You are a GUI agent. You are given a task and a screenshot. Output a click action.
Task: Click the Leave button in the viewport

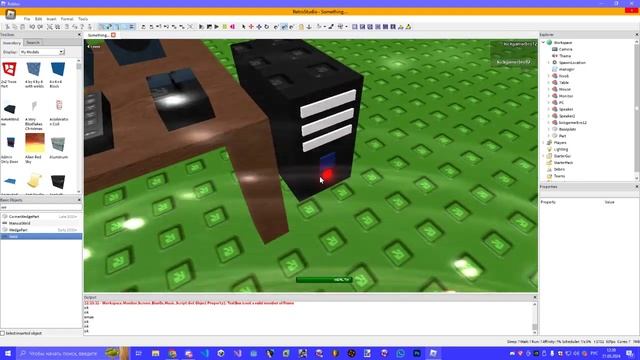(x=93, y=47)
